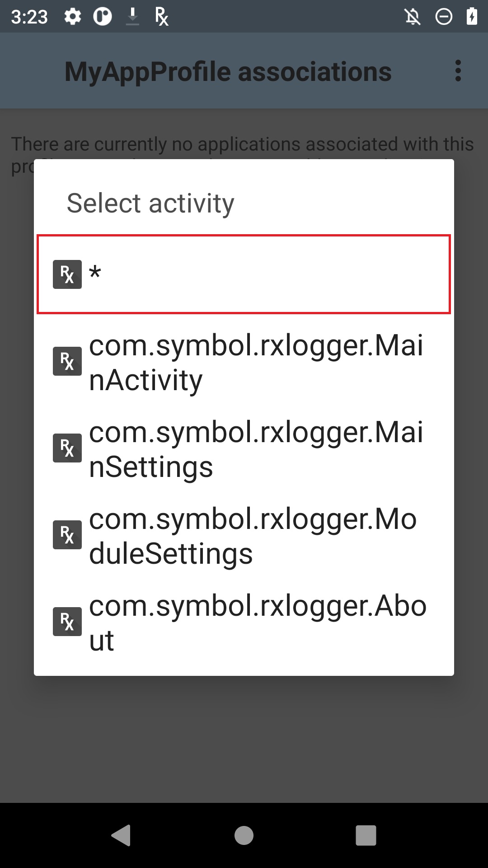Tap the Android home circle button
The image size is (488, 868).
244,835
